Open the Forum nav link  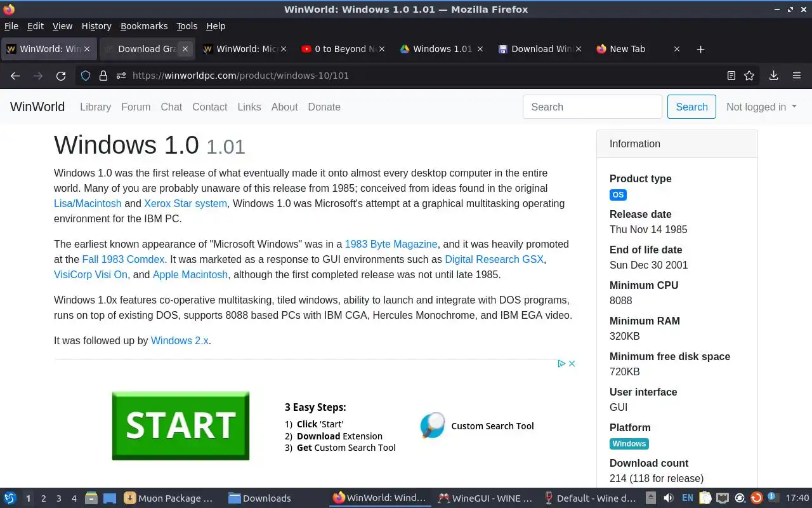136,107
